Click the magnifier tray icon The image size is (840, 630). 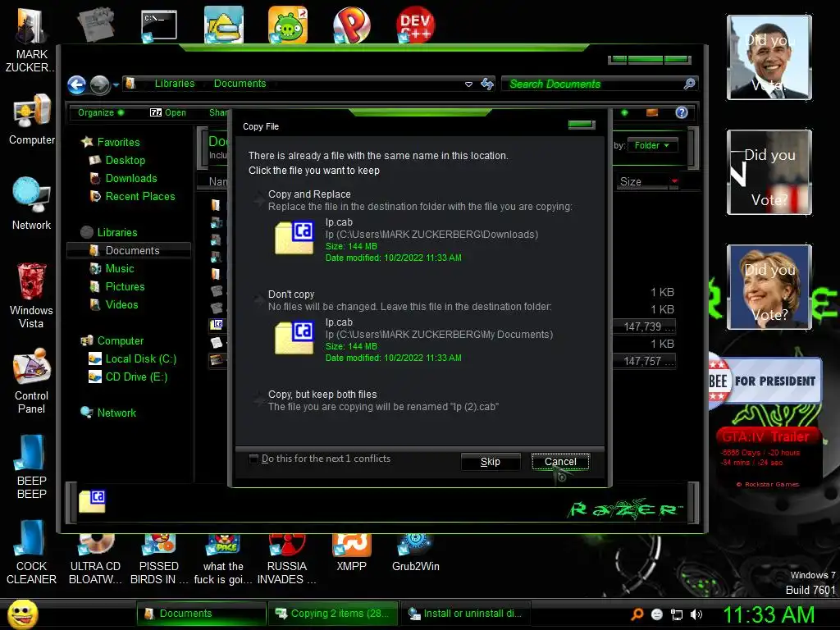click(x=637, y=614)
